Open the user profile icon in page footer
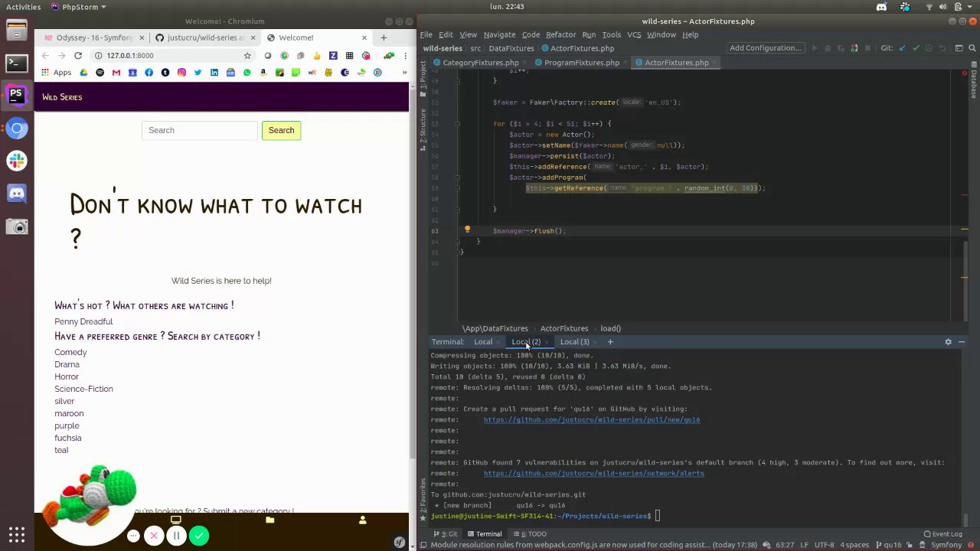The width and height of the screenshot is (980, 551). (362, 520)
